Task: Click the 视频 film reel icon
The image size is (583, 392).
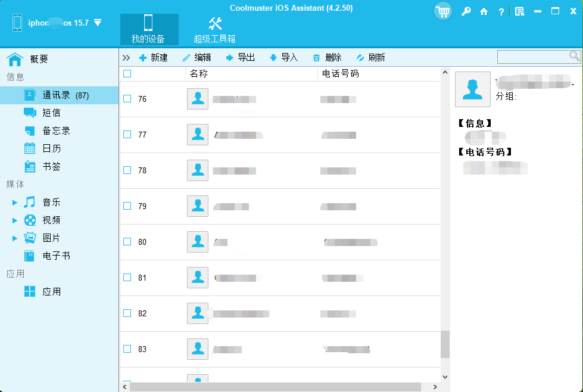Action: pyautogui.click(x=30, y=220)
